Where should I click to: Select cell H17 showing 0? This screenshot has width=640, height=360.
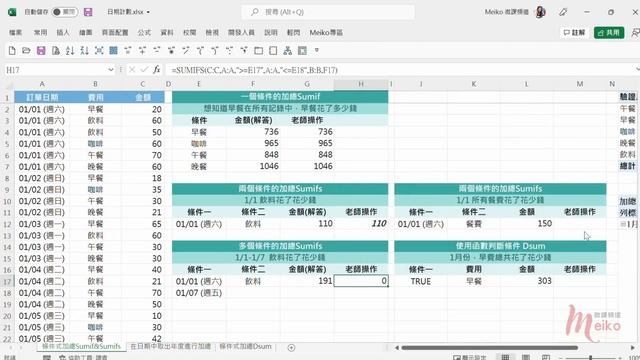361,281
